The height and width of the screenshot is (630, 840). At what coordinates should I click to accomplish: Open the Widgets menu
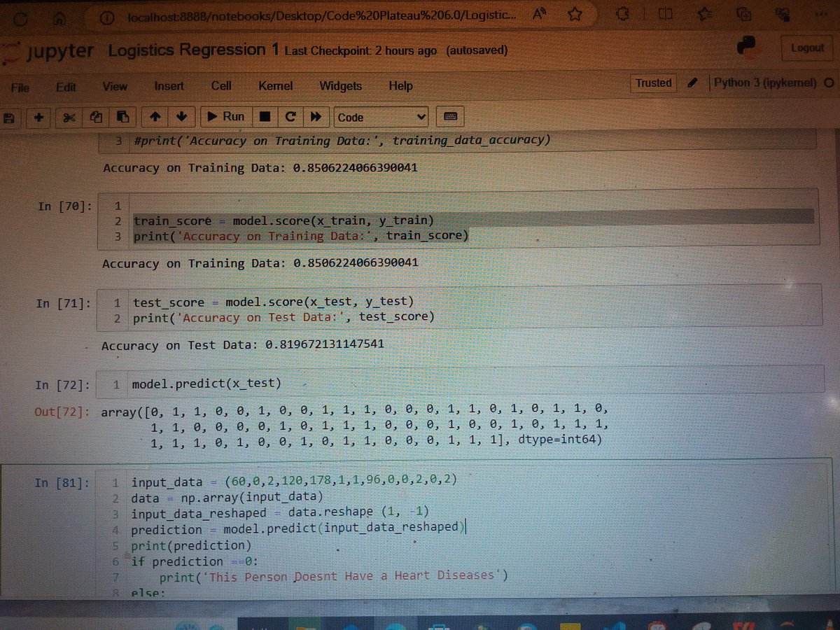[341, 86]
